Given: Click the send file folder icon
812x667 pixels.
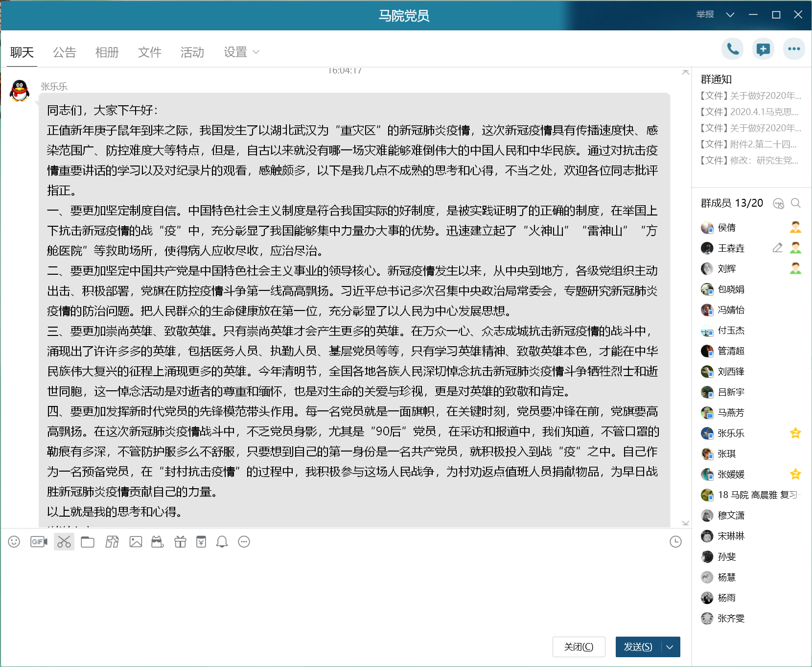Looking at the screenshot, I should click(x=88, y=542).
